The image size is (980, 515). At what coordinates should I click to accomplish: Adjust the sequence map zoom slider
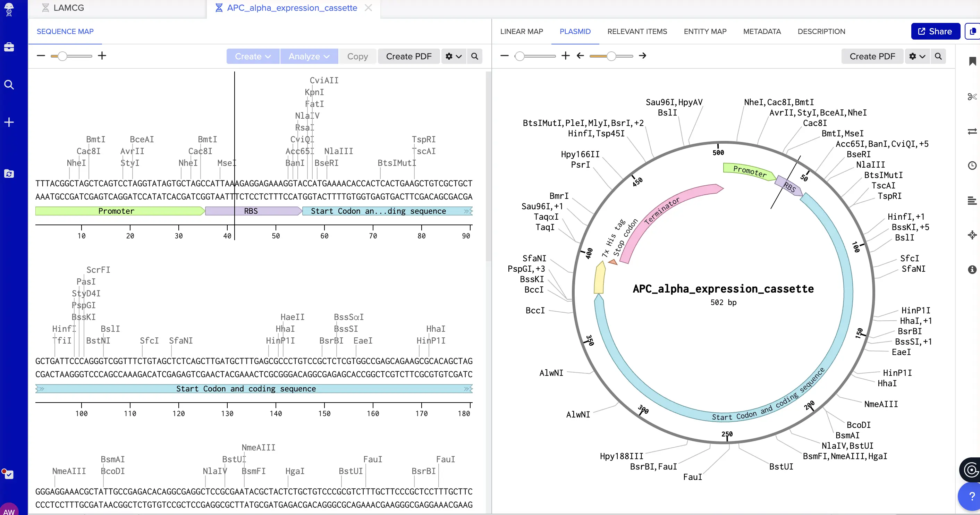(x=62, y=56)
